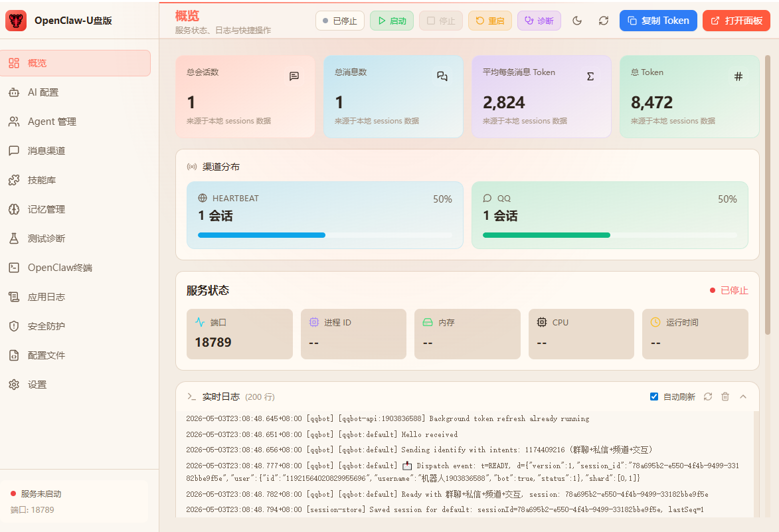
Task: Click the globe icon next to HEARTBEAT
Action: (x=203, y=198)
